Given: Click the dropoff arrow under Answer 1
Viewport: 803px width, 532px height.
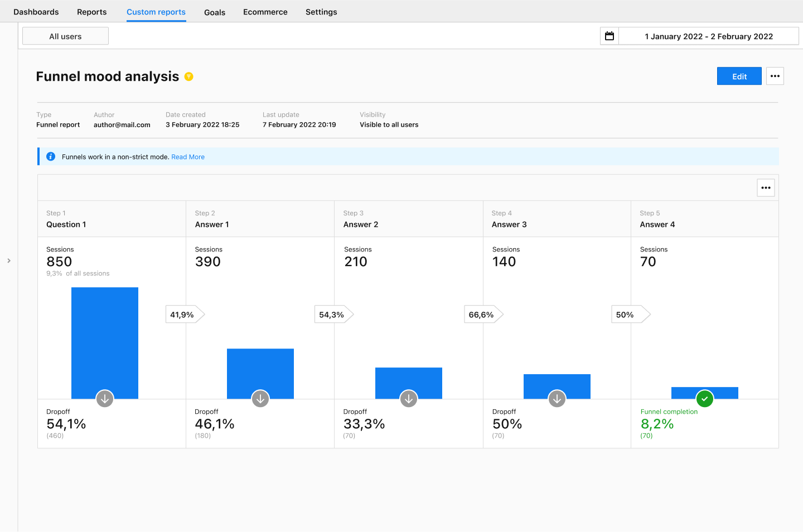Looking at the screenshot, I should coord(260,399).
